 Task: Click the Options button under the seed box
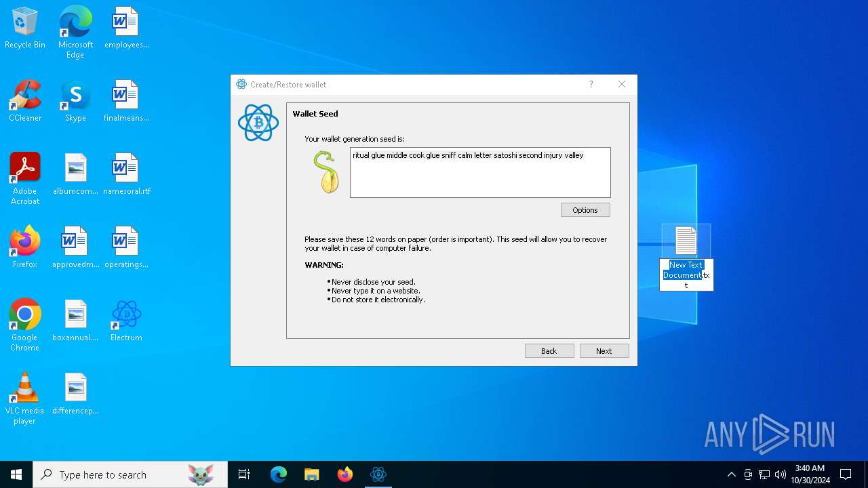click(585, 210)
